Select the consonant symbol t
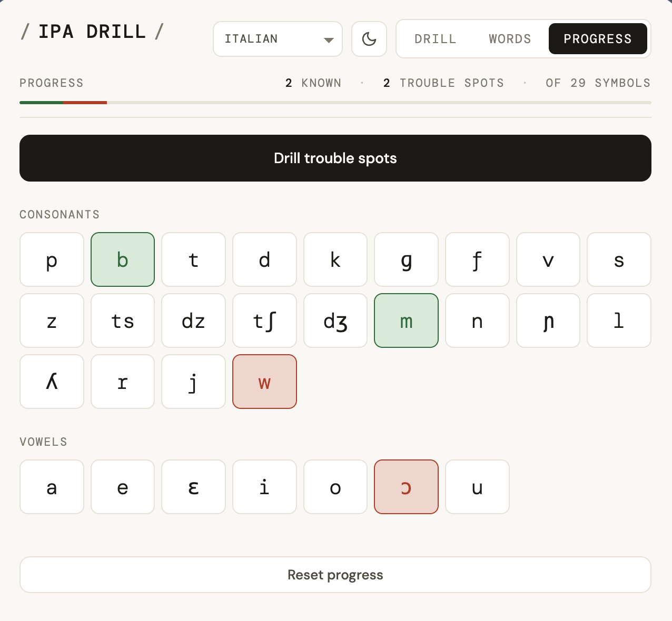Screen dimensions: 672x621 click(193, 259)
